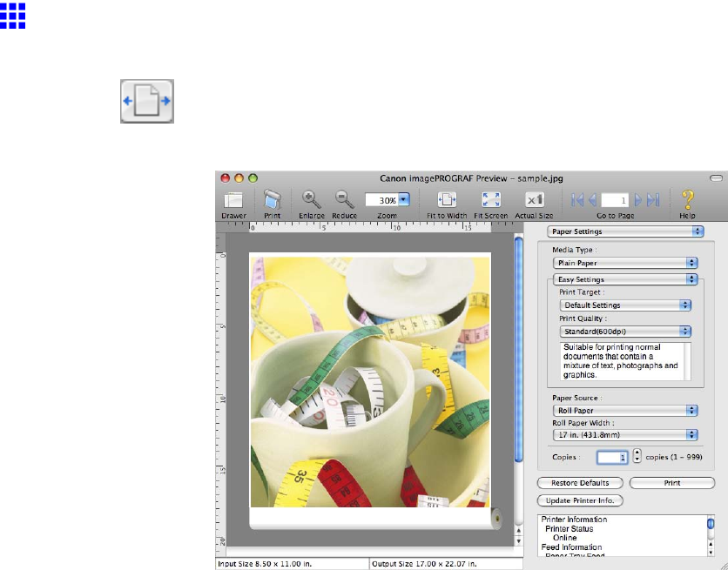
Task: Open the Drawer panel icon
Action: tap(233, 199)
